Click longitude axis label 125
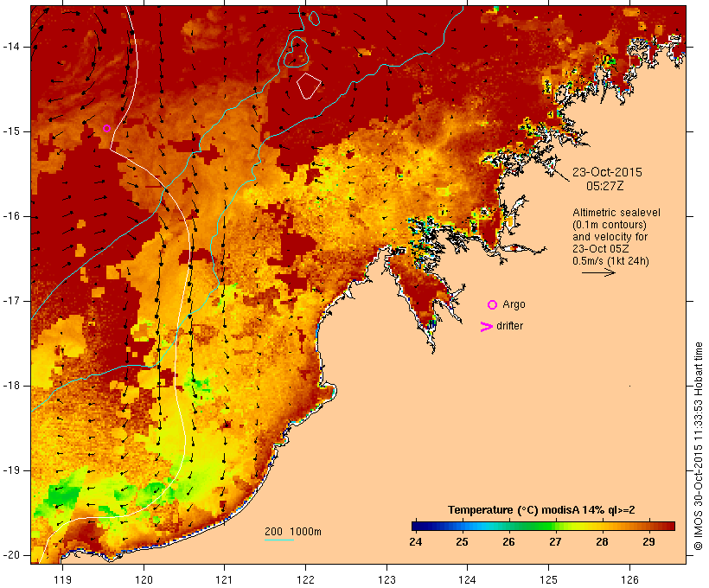Viewport: 709px width, 588px height. pyautogui.click(x=548, y=579)
